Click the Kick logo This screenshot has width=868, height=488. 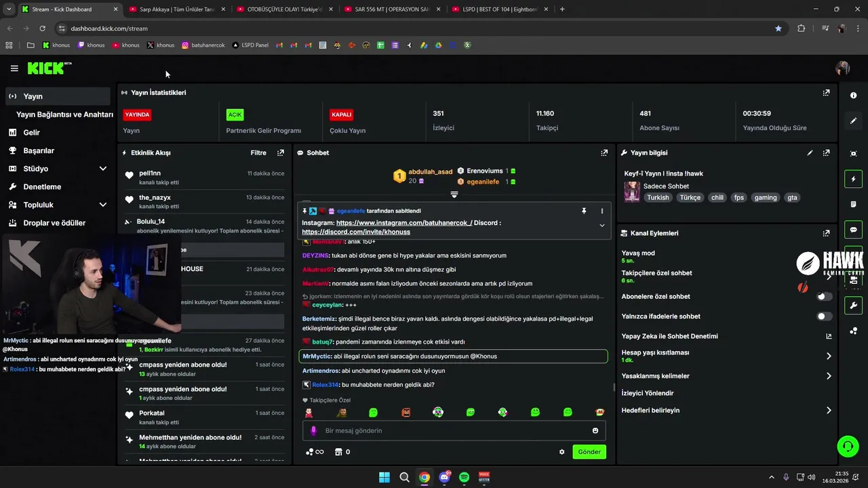[49, 68]
